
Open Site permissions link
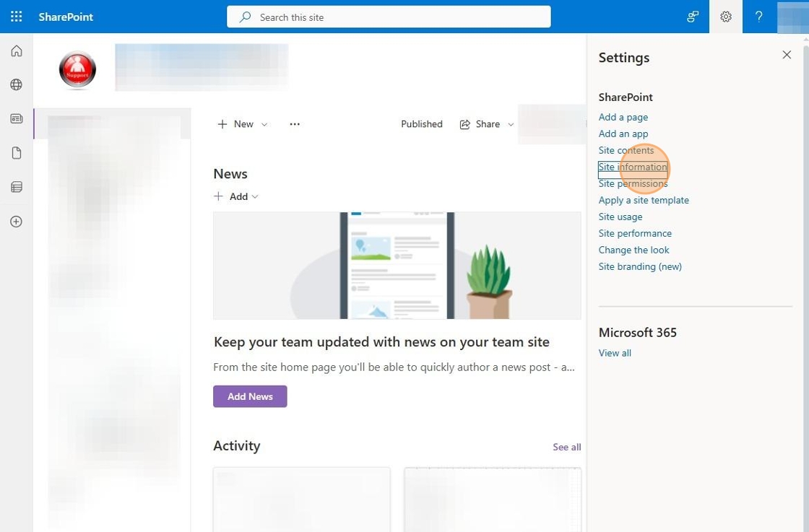tap(633, 183)
